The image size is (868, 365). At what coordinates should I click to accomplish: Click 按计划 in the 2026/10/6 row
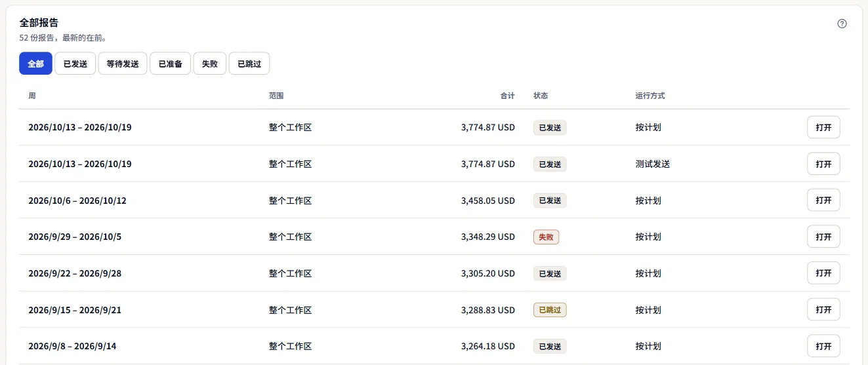click(x=648, y=201)
